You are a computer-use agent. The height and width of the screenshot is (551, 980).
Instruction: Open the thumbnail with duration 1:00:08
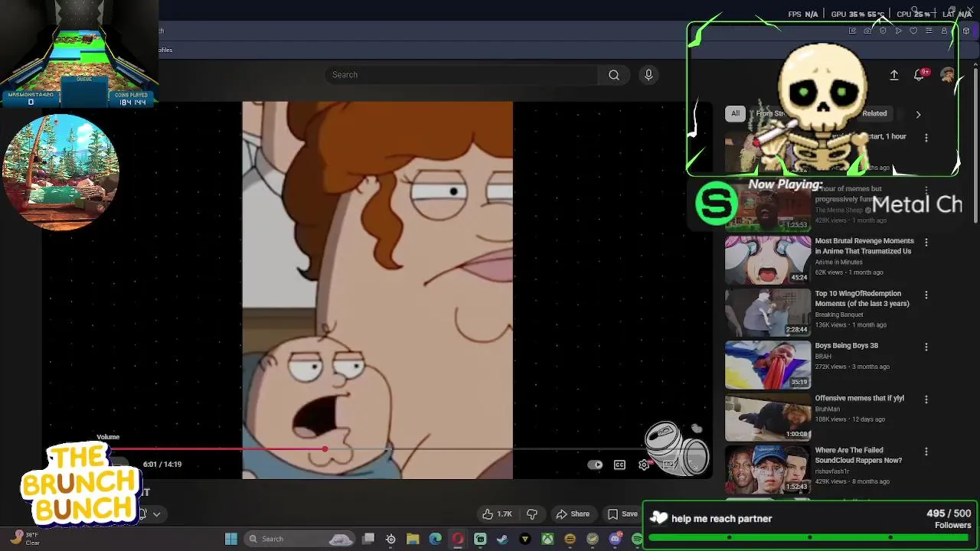click(x=767, y=417)
